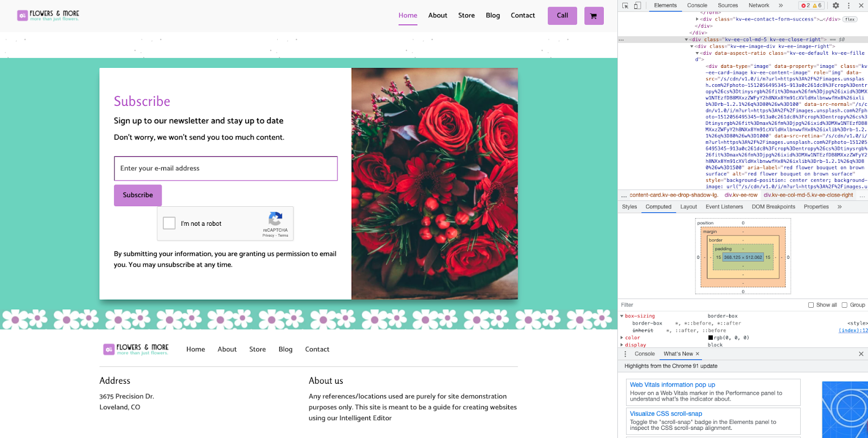
Task: Open the (index):12 source link
Action: tap(853, 331)
